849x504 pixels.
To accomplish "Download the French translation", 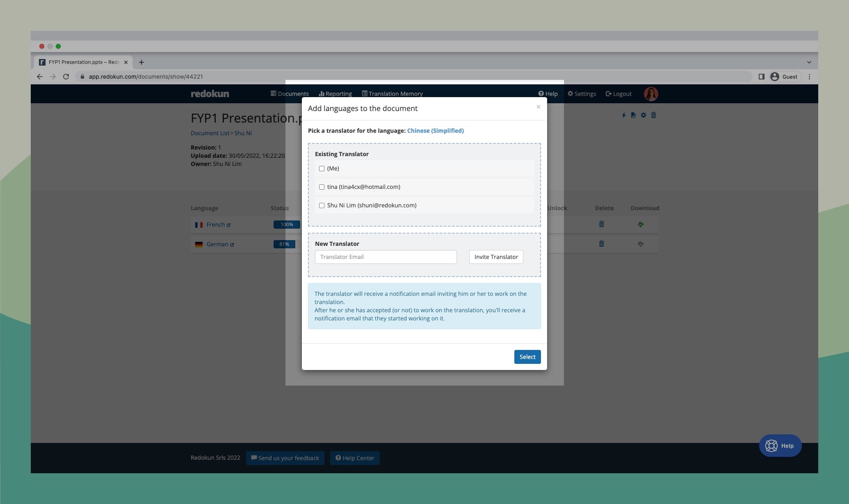I will tap(640, 225).
